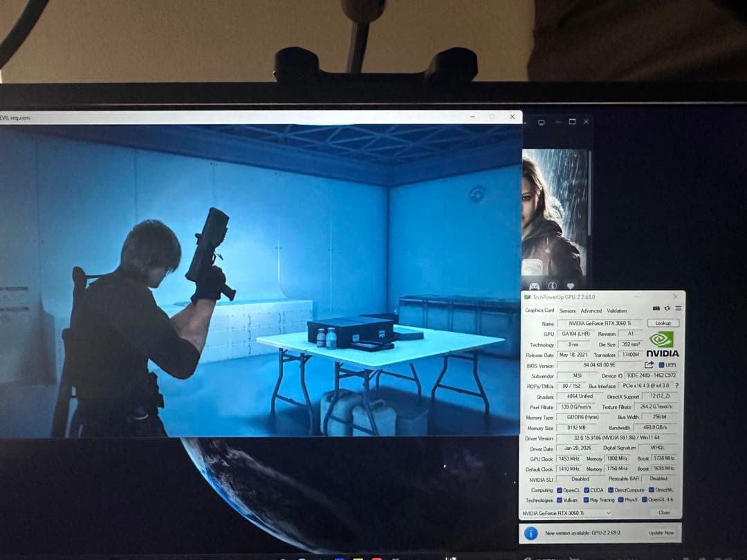Screen dimensions: 747x560
Task: Click the DirectX Support value 12 (12_2)
Action: (x=659, y=396)
